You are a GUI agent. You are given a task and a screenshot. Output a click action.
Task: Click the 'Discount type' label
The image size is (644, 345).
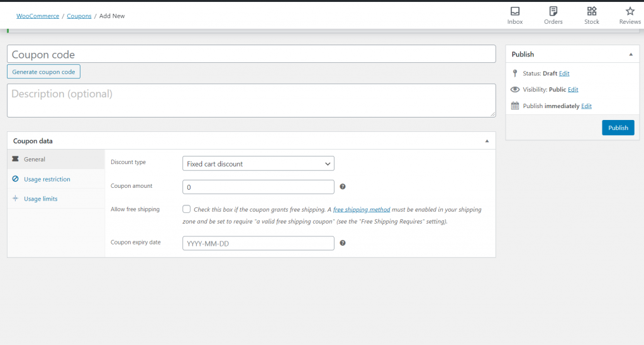pos(128,162)
